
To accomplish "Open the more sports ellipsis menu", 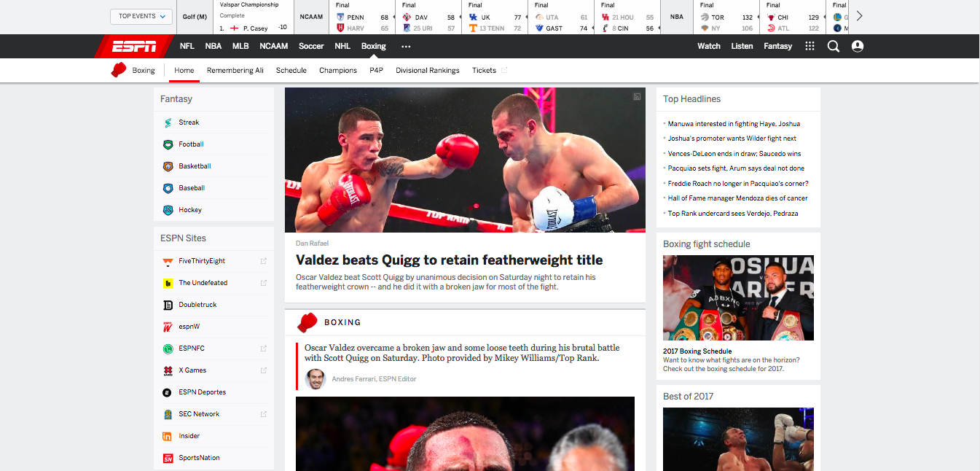I will click(406, 46).
